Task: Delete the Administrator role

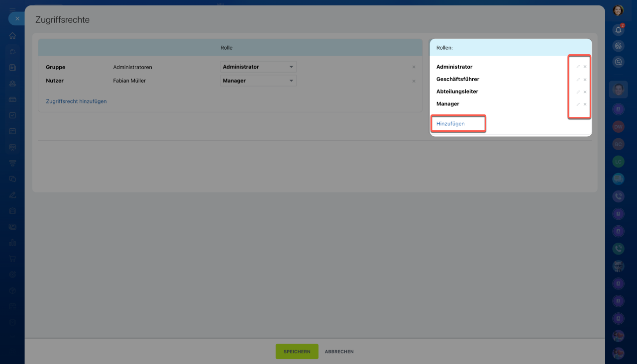Action: pyautogui.click(x=585, y=67)
